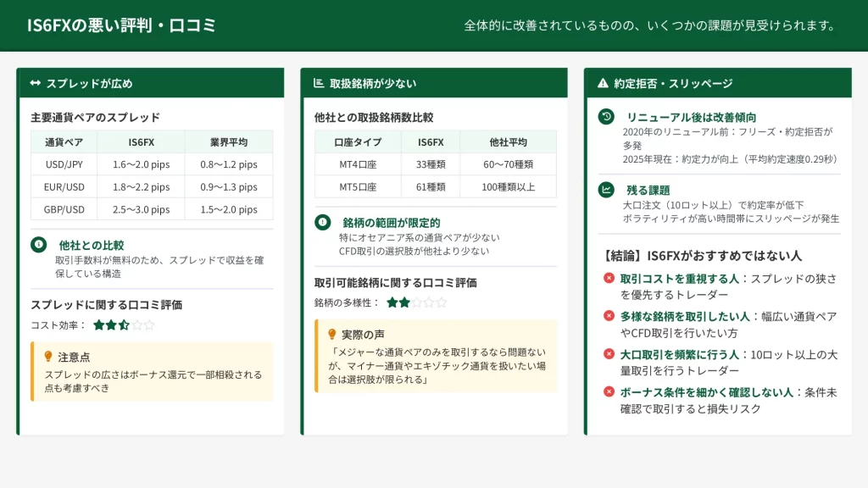Click the warning triangle beside 約定拒否・スリッページ
This screenshot has width=868, height=488.
pyautogui.click(x=603, y=83)
